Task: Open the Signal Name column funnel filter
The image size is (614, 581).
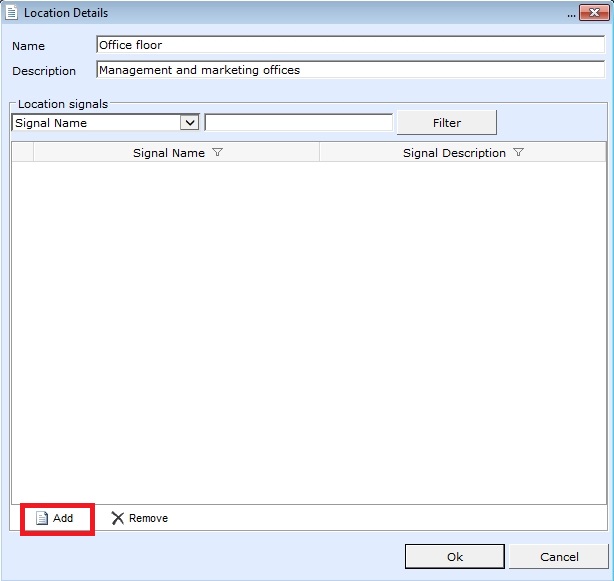Action: [218, 153]
